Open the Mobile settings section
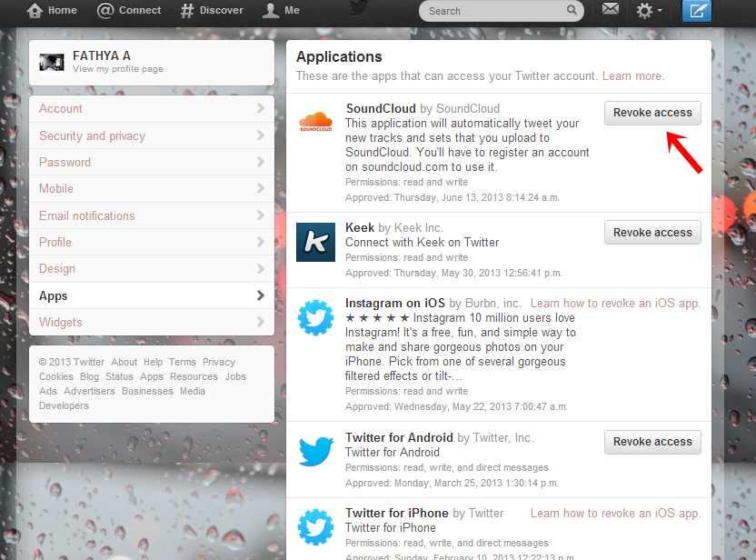The image size is (756, 560). 152,188
